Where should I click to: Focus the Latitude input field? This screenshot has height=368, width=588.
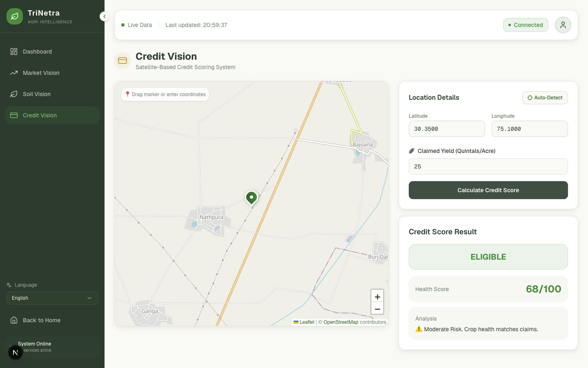coord(447,129)
